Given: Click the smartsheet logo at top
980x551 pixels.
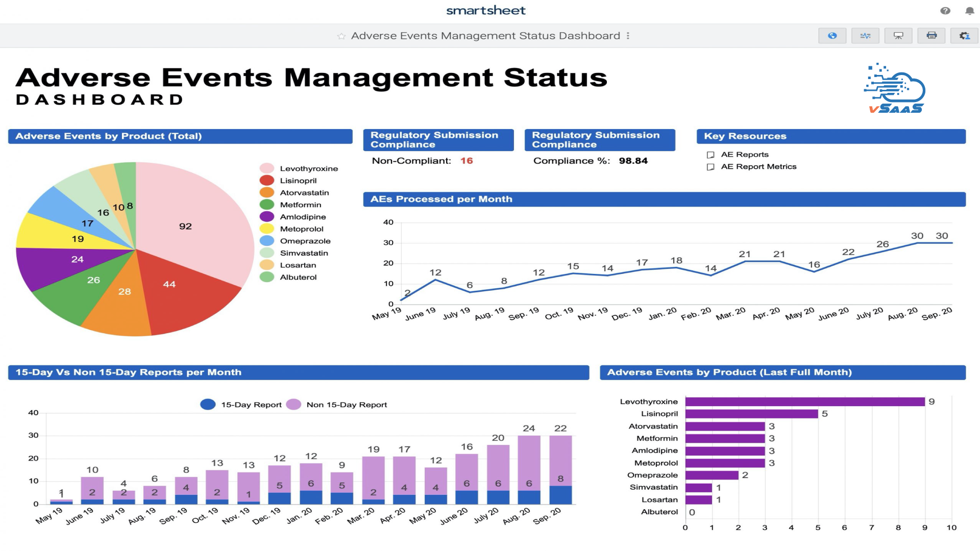Looking at the screenshot, I should [485, 11].
